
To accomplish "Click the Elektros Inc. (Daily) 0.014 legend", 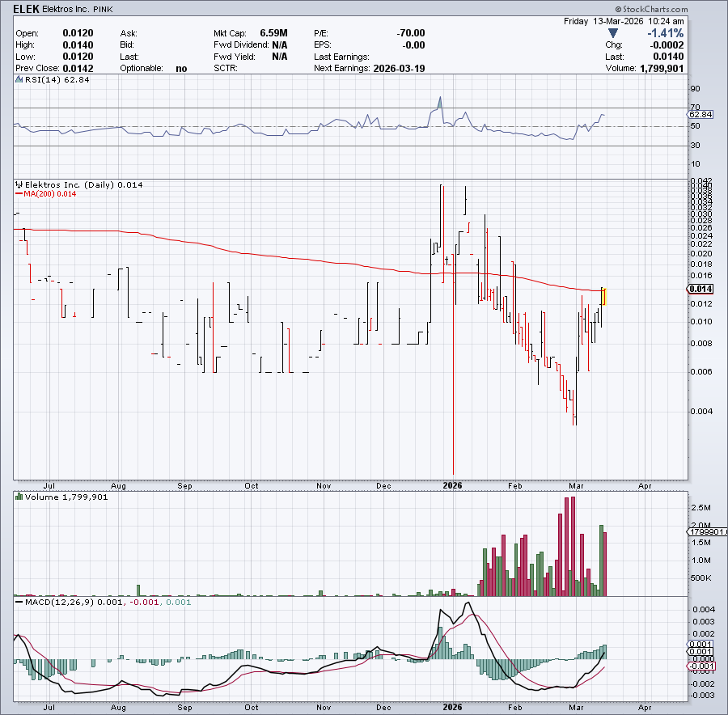I will pos(83,184).
